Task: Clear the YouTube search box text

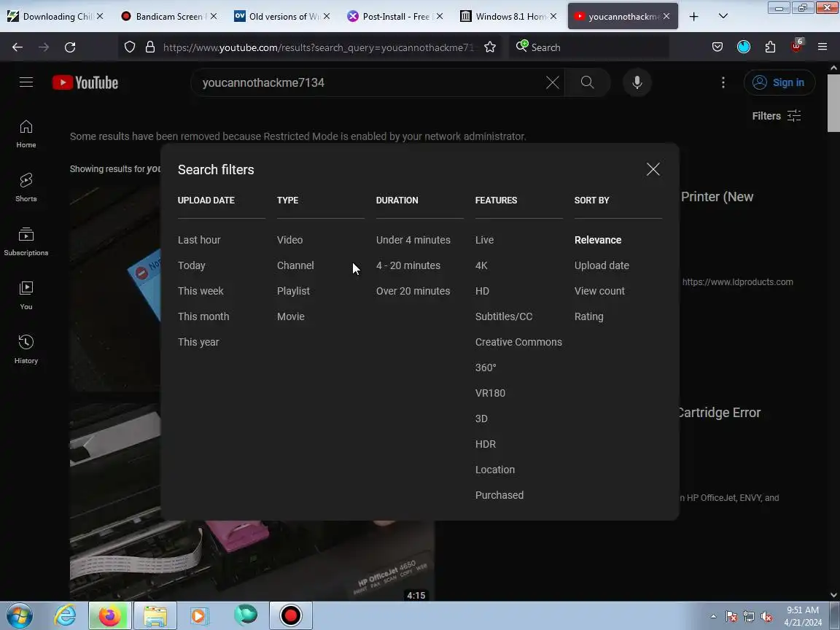Action: [x=552, y=82]
